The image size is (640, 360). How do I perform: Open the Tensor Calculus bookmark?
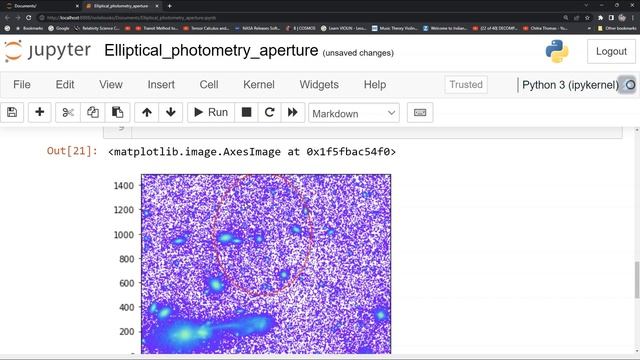pos(206,29)
